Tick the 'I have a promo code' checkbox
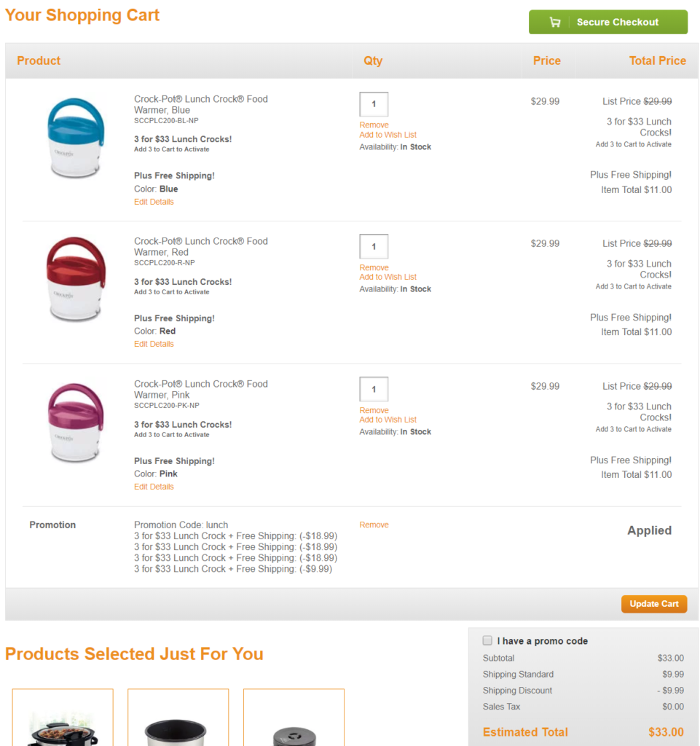 pyautogui.click(x=487, y=641)
